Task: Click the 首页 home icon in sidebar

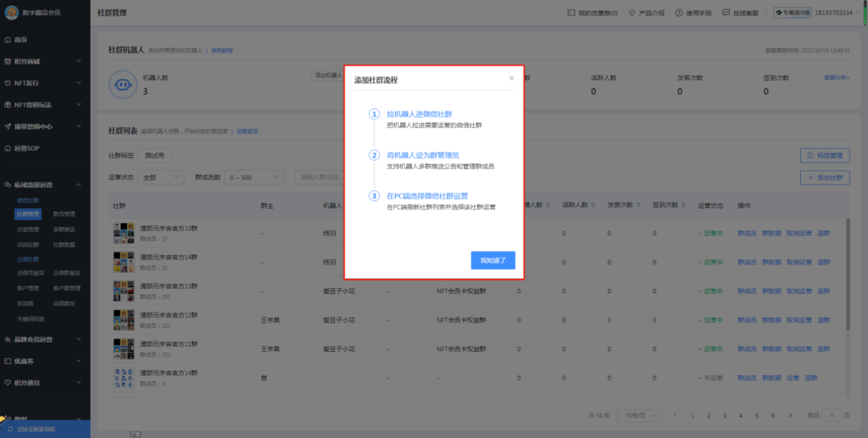Action: point(7,40)
